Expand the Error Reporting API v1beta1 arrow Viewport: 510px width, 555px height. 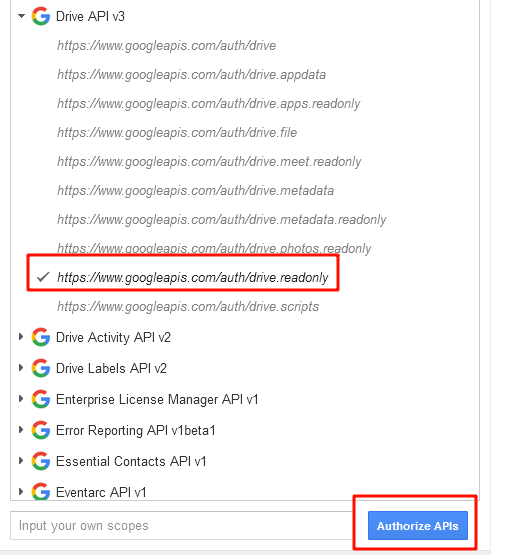click(x=21, y=430)
